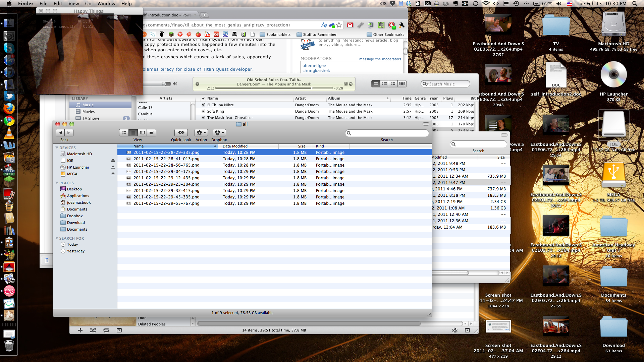Open the Go menu

coord(88,4)
